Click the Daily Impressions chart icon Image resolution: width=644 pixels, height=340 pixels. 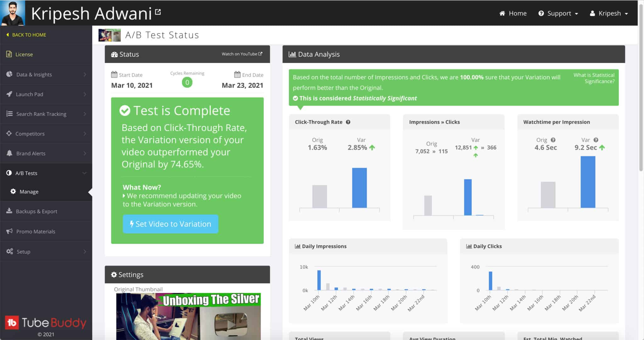coord(297,246)
